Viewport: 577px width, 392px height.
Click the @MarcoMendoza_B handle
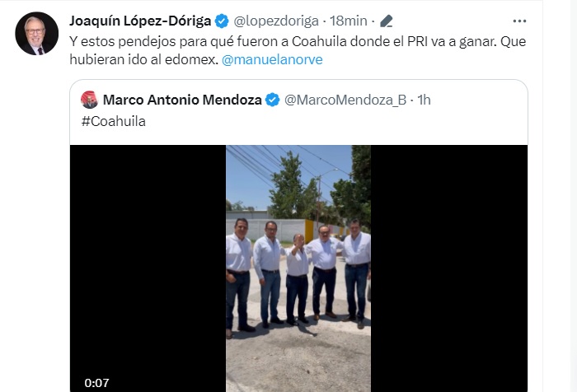click(345, 100)
